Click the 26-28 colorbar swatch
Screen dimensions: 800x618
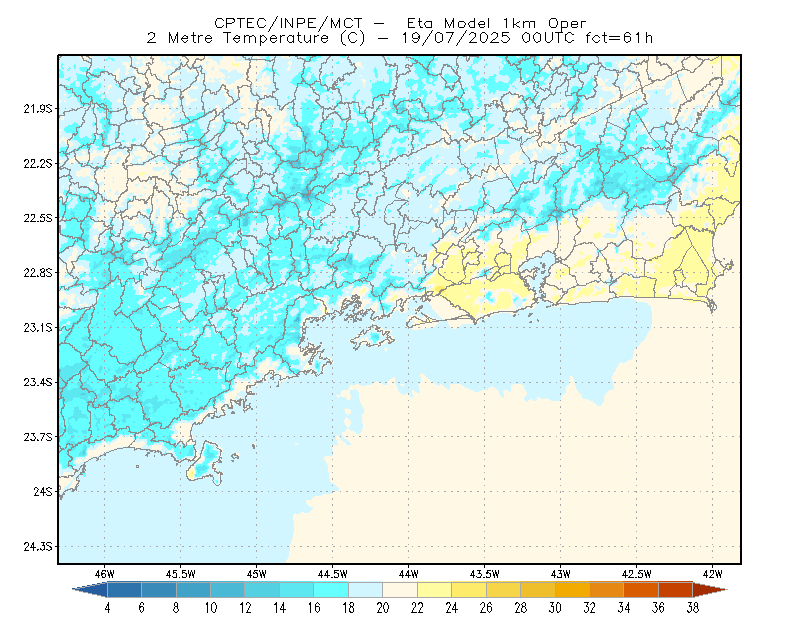click(x=504, y=590)
